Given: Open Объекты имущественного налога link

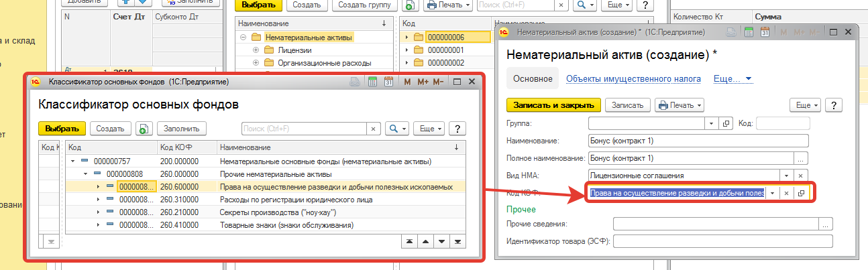Looking at the screenshot, I should tap(633, 78).
